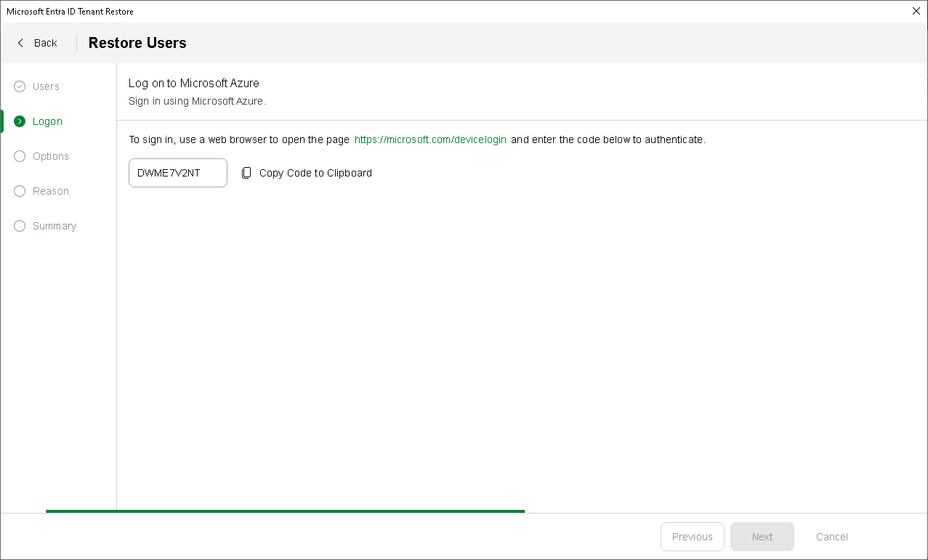928x560 pixels.
Task: Open the microsoft.com/devicelogin link
Action: click(x=430, y=139)
